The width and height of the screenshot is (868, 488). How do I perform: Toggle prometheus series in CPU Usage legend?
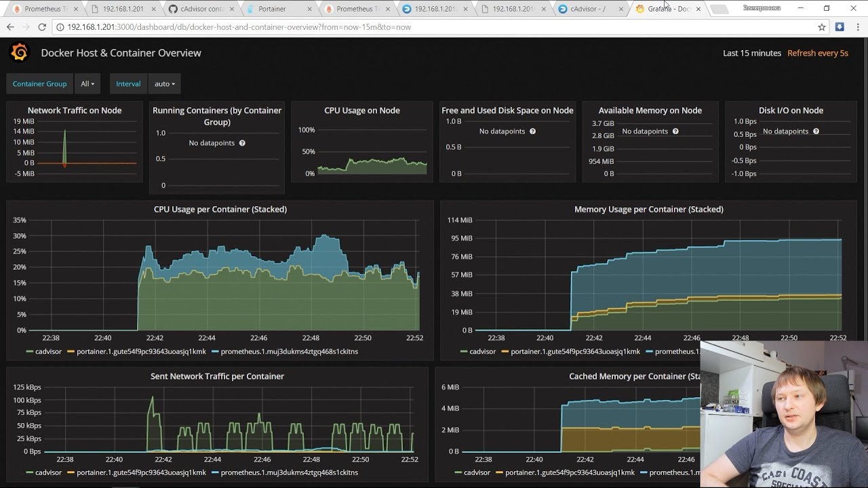(x=290, y=352)
